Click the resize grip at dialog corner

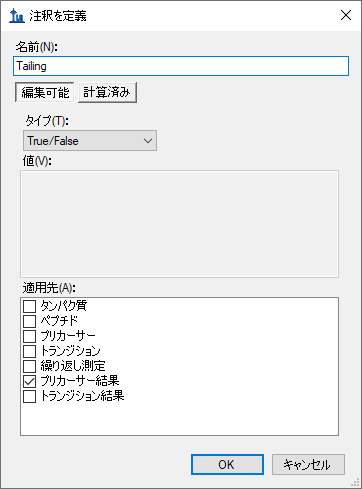tap(356, 483)
